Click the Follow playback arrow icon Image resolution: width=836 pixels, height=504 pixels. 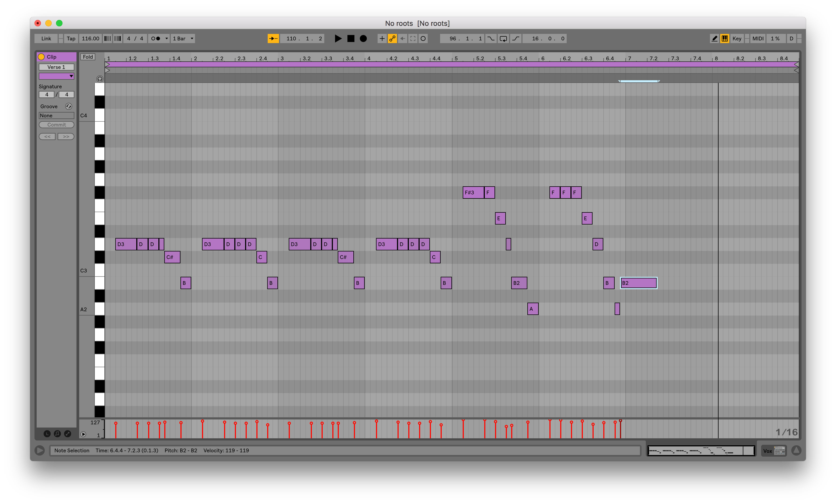coord(273,39)
